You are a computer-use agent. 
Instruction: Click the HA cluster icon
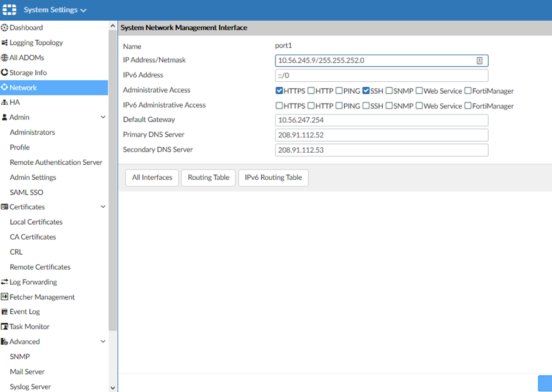pos(5,102)
